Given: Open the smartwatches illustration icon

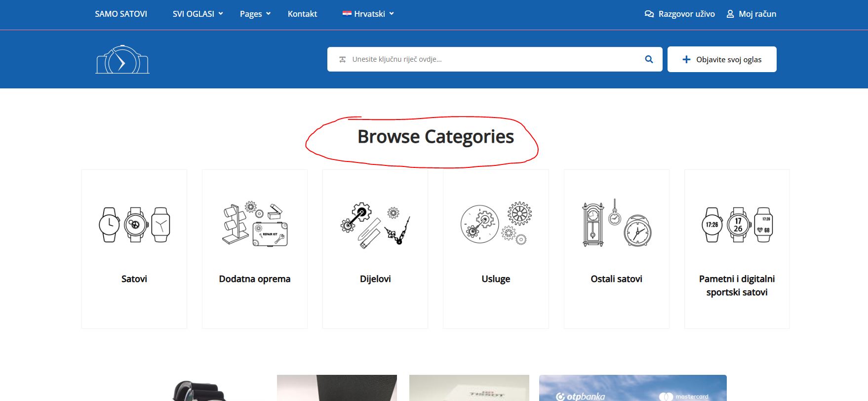Looking at the screenshot, I should [x=737, y=225].
